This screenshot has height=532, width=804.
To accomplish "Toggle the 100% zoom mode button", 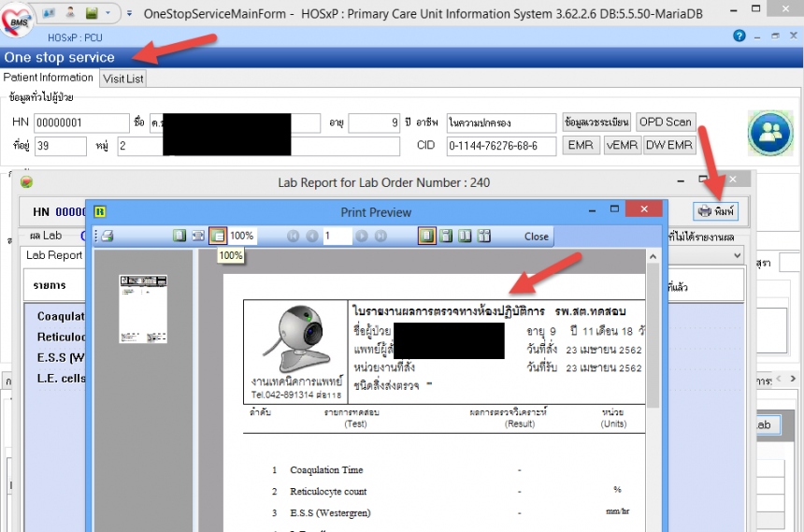I will click(217, 237).
